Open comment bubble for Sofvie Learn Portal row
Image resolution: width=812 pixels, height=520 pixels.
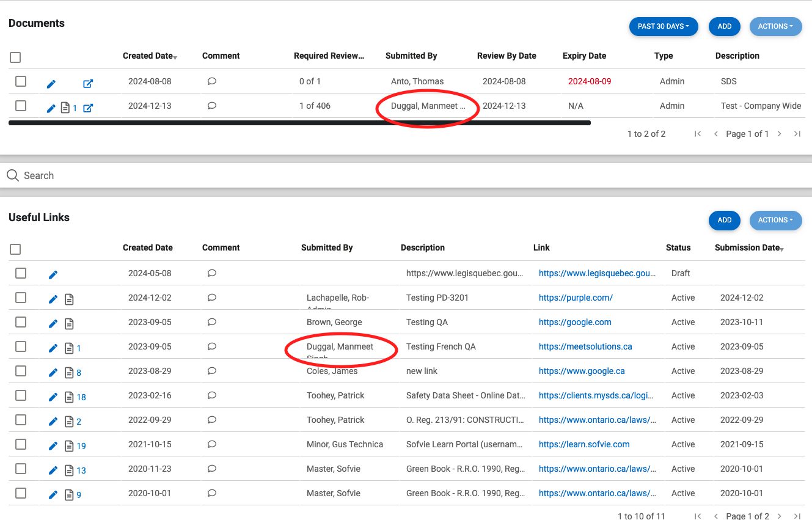pos(212,444)
